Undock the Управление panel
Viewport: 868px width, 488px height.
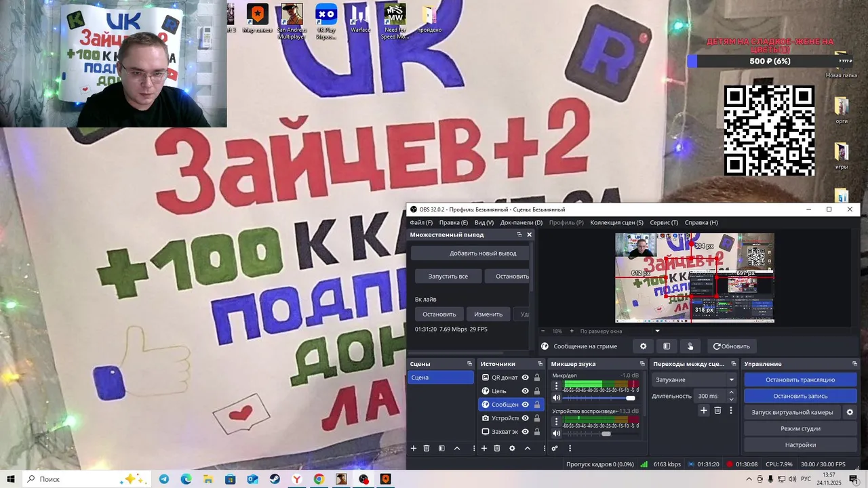click(855, 364)
